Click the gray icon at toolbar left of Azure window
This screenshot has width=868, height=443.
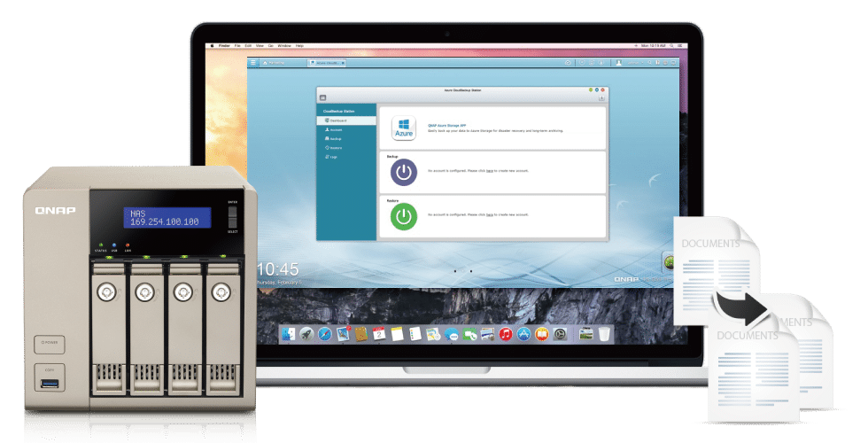322,98
